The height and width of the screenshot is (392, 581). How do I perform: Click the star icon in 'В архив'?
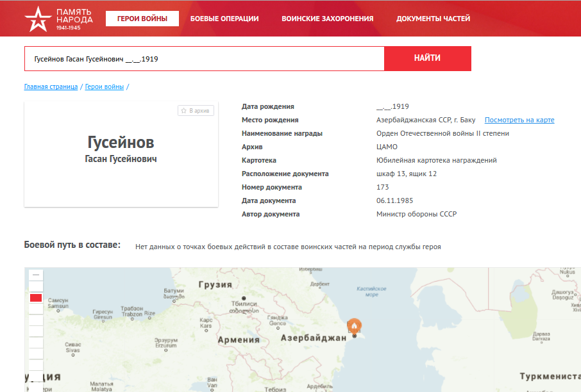point(183,111)
